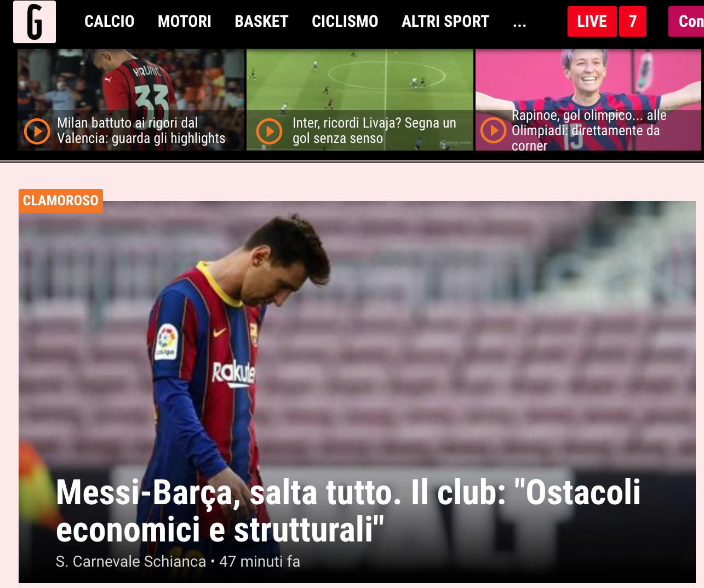Play the Milan-Valencia highlights video
Viewport: 704px width, 588px height.
[x=37, y=131]
